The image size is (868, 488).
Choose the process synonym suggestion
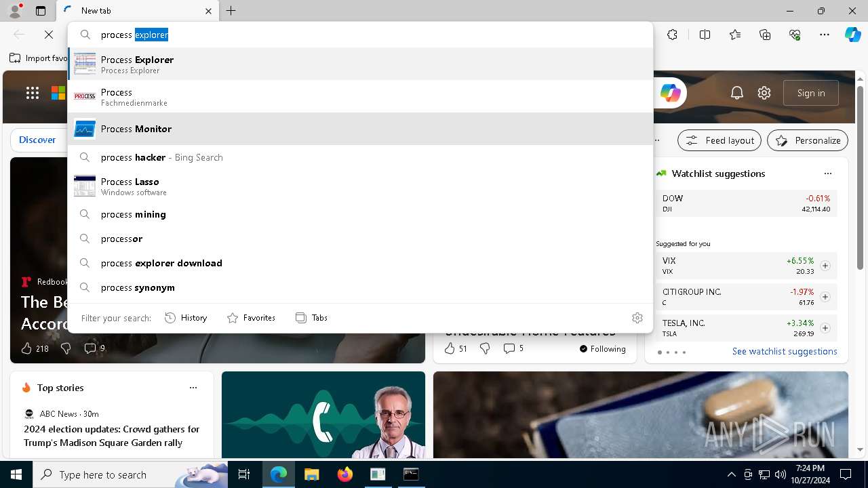[x=360, y=287]
